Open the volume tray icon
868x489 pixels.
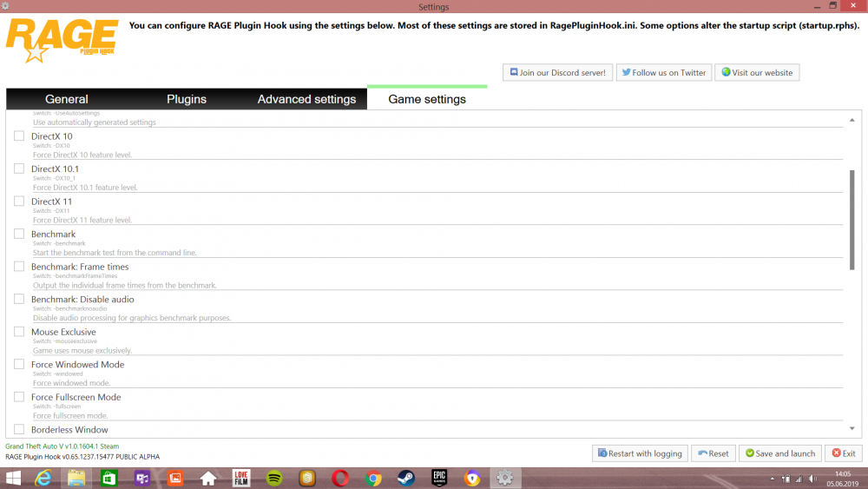[x=812, y=479]
